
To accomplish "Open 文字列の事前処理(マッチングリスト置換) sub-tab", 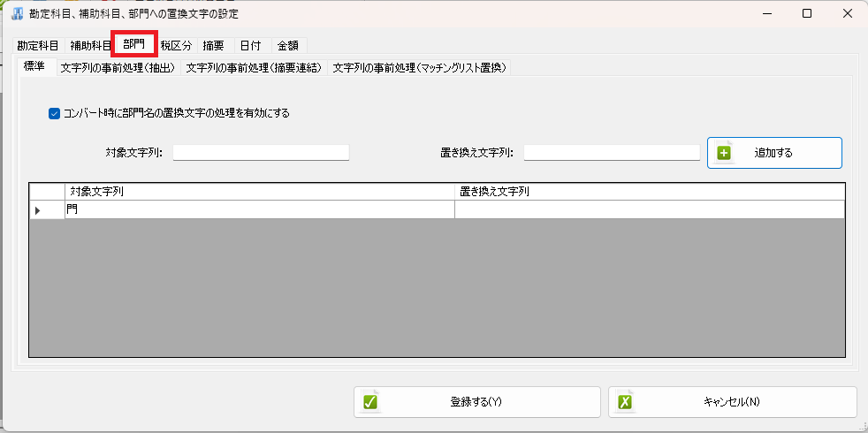I will point(419,68).
